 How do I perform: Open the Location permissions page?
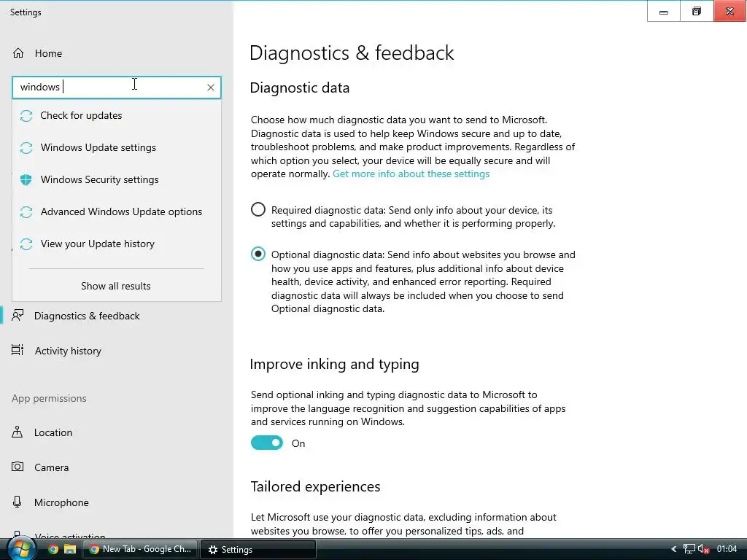click(x=53, y=432)
